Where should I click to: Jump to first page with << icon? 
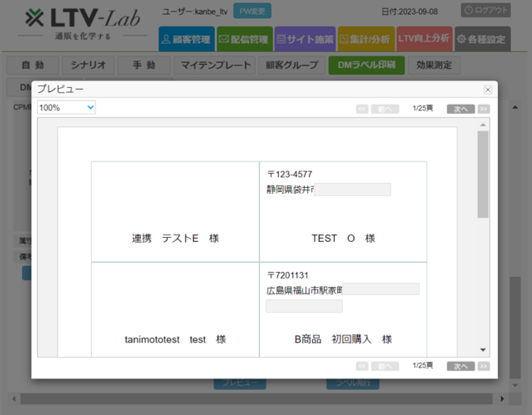pyautogui.click(x=362, y=109)
